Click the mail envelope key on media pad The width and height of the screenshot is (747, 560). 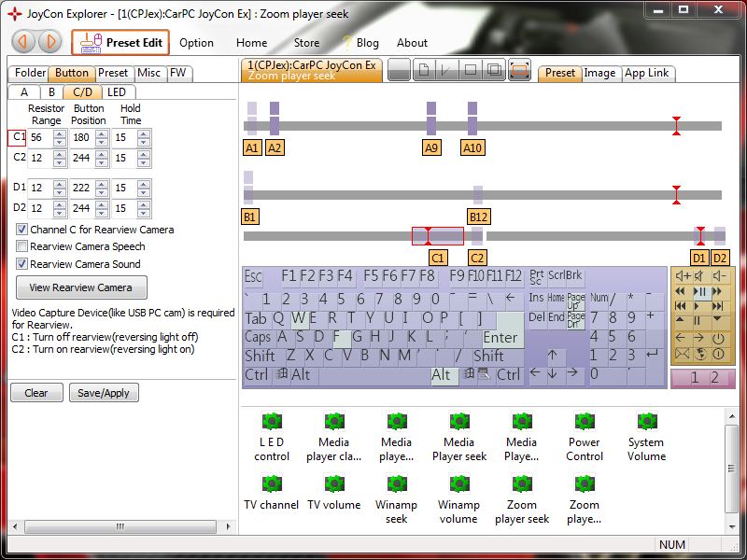[x=682, y=354]
